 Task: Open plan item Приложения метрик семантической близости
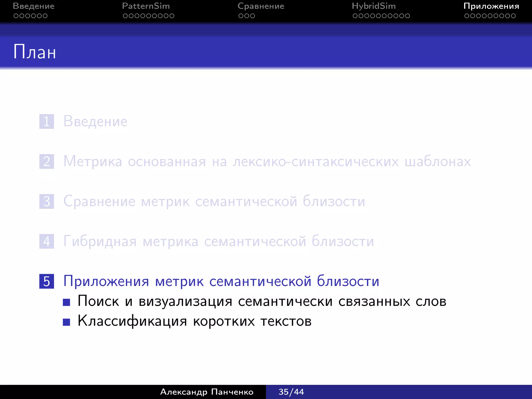pyautogui.click(x=221, y=281)
